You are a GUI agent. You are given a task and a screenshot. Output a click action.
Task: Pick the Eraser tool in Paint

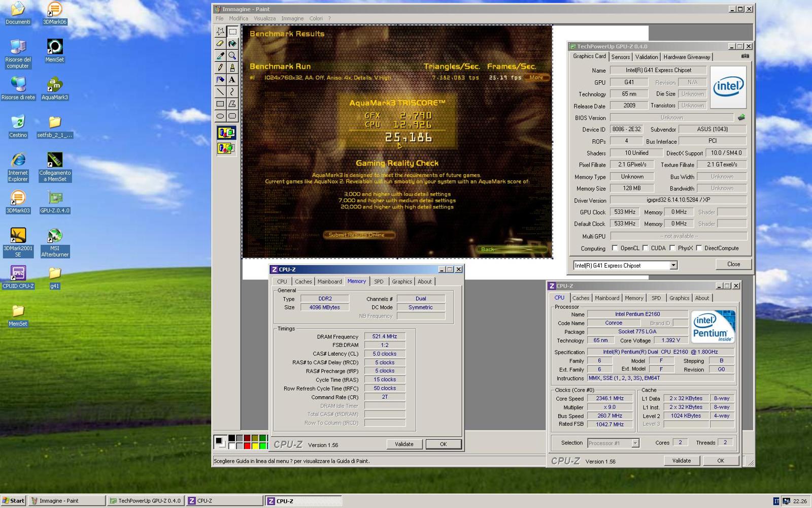(x=220, y=44)
